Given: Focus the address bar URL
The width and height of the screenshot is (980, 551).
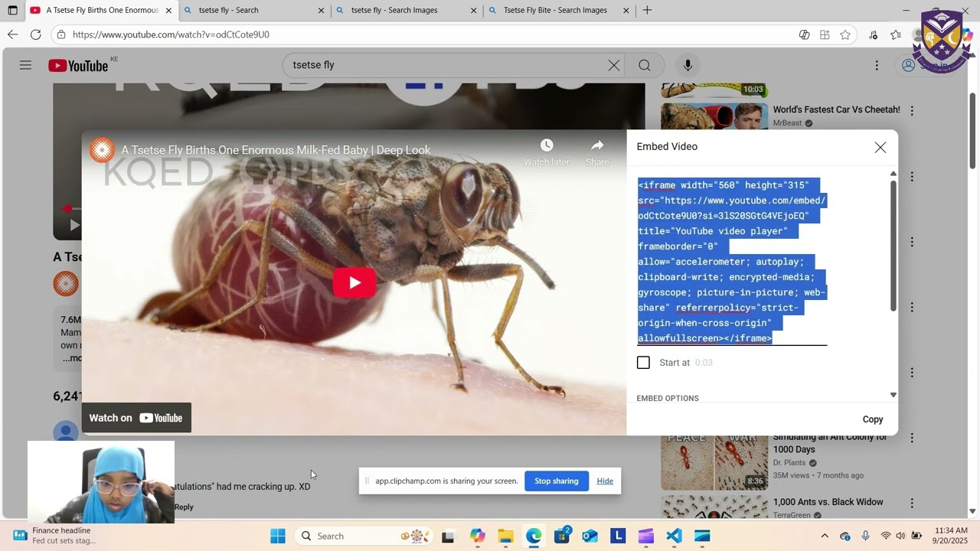Looking at the screenshot, I should (171, 34).
